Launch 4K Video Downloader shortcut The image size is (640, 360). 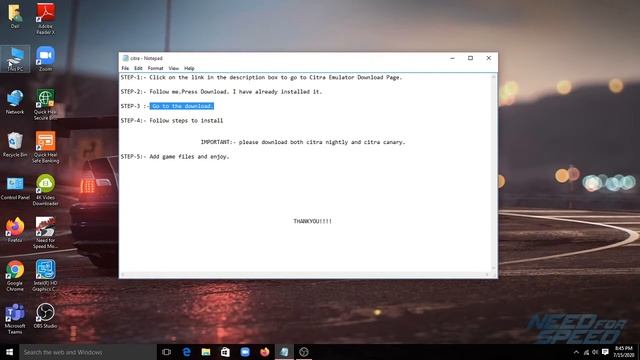coord(45,190)
